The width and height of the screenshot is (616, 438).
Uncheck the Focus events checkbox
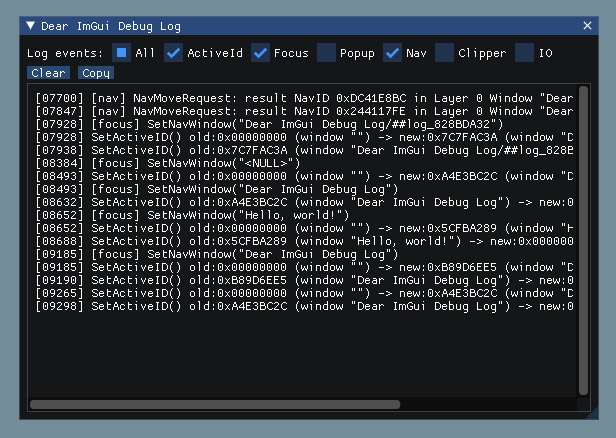[260, 53]
